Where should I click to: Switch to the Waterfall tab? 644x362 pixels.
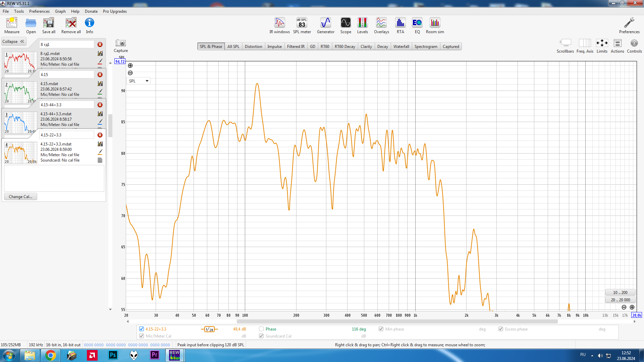click(x=401, y=47)
